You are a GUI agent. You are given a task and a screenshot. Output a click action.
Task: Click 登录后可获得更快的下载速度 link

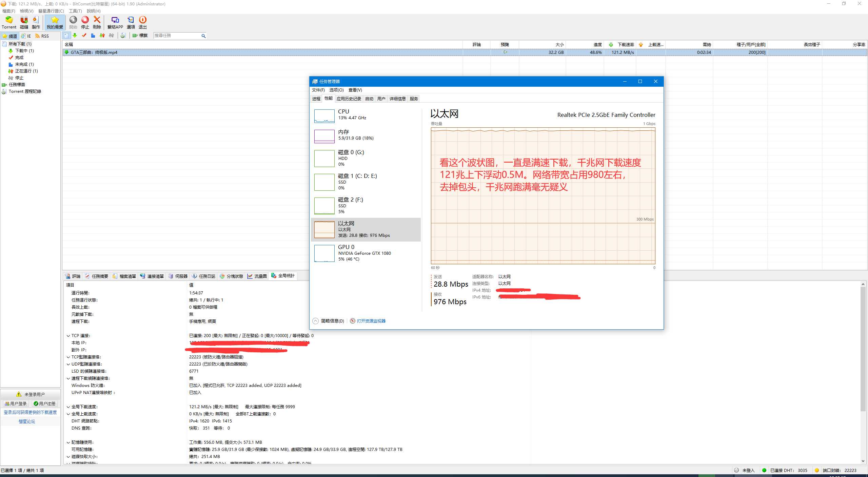coord(30,412)
